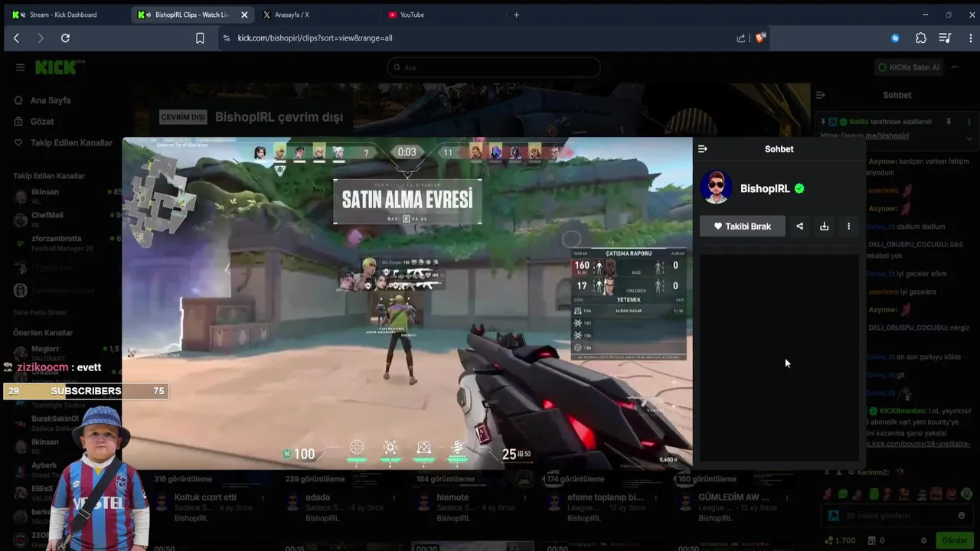Close the BishopIRL Clips tab
This screenshot has width=980, height=551.
pyautogui.click(x=244, y=15)
